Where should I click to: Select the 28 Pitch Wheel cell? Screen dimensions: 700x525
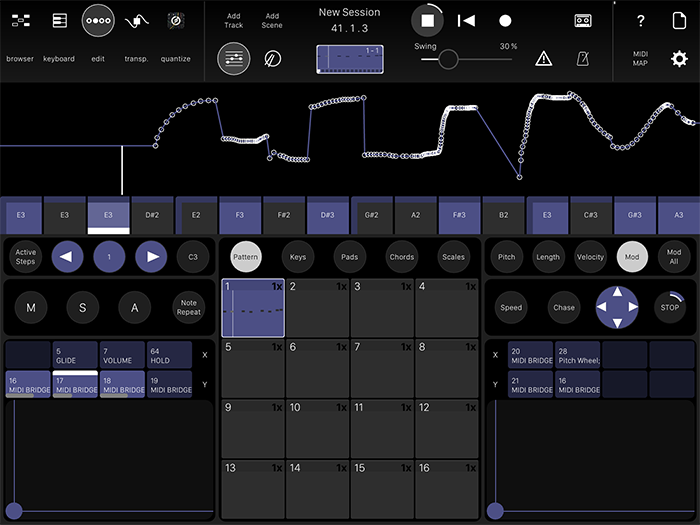578,355
